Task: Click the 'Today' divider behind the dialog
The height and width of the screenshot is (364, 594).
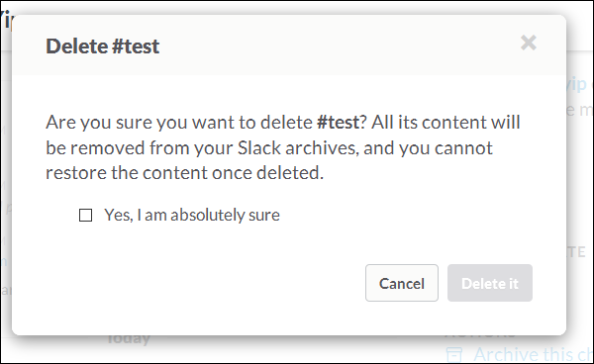Action: point(129,339)
